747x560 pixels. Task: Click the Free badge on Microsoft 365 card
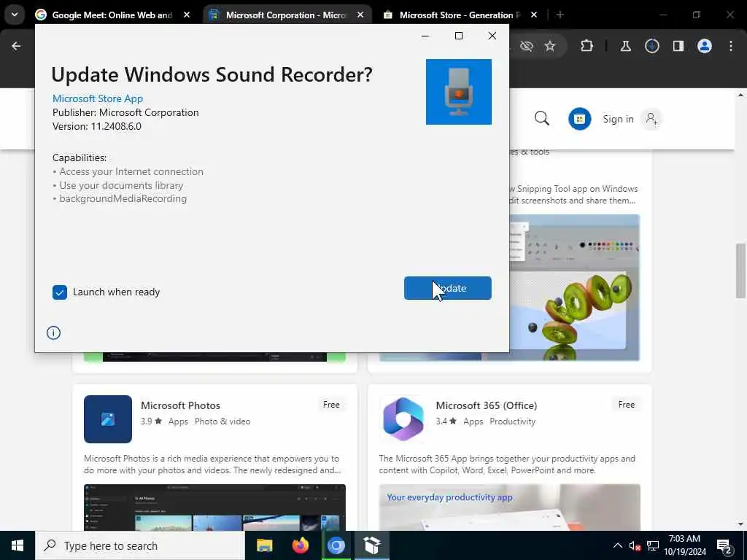point(626,405)
